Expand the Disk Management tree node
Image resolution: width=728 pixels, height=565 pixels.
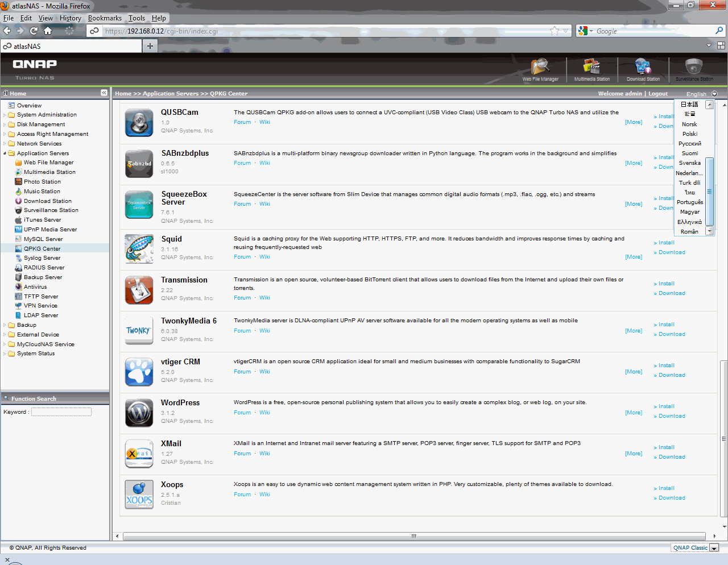point(5,124)
